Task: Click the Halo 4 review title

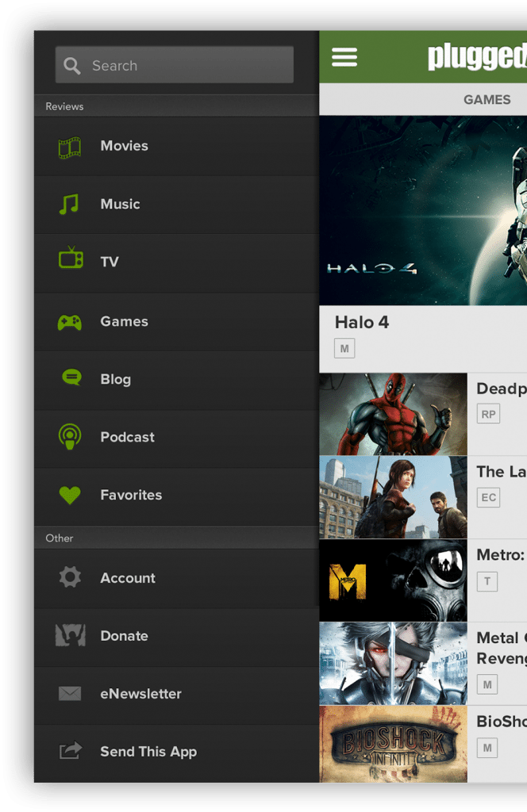Action: [362, 323]
